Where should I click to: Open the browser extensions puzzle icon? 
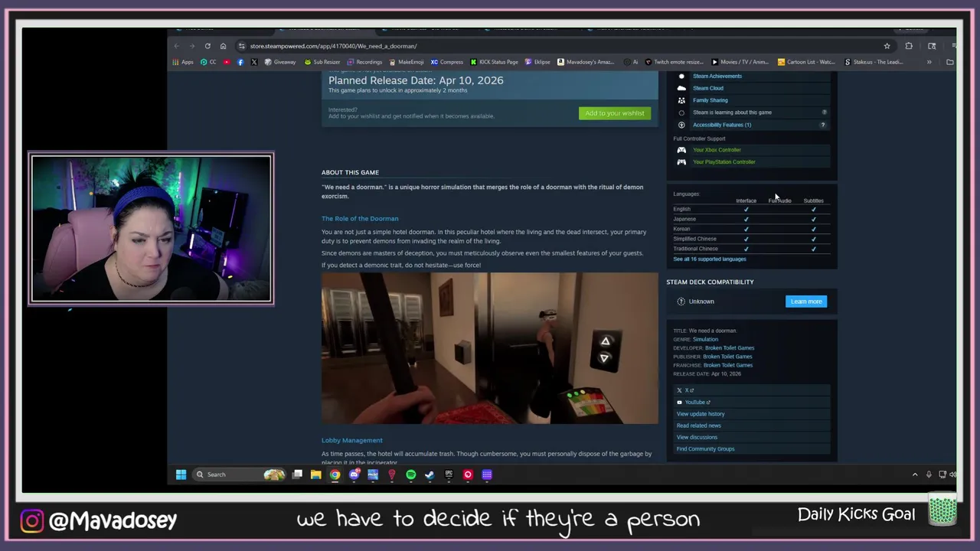click(909, 46)
